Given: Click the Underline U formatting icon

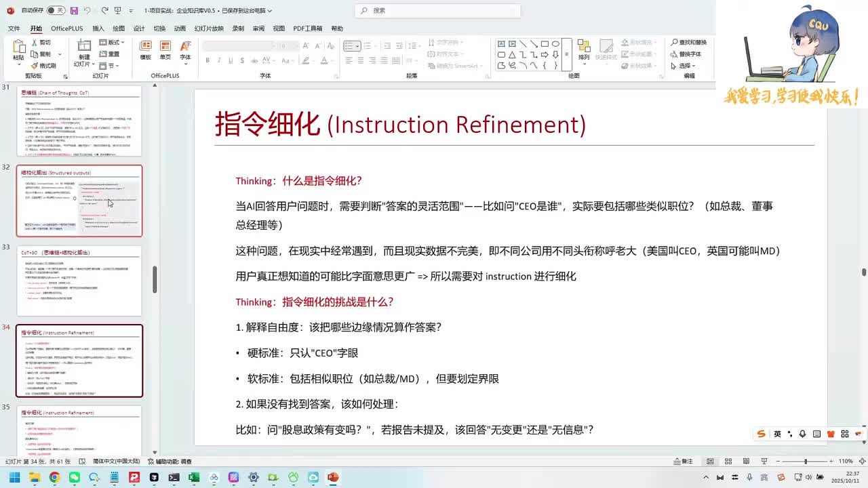Looking at the screenshot, I should pos(231,60).
